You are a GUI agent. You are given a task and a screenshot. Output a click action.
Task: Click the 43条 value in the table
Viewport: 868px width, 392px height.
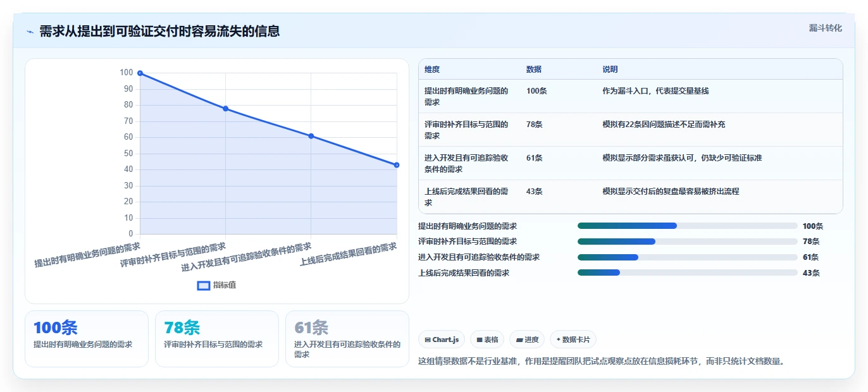(x=535, y=192)
